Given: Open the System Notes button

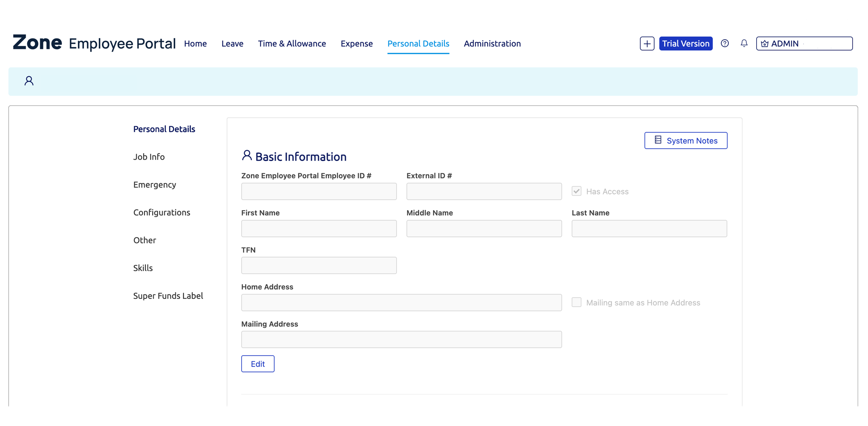Looking at the screenshot, I should pos(685,140).
